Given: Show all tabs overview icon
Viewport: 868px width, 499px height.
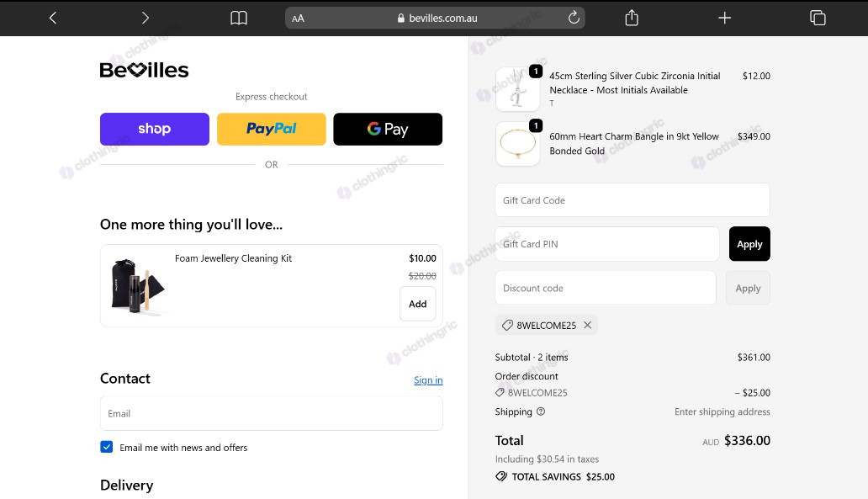Looking at the screenshot, I should 818,18.
